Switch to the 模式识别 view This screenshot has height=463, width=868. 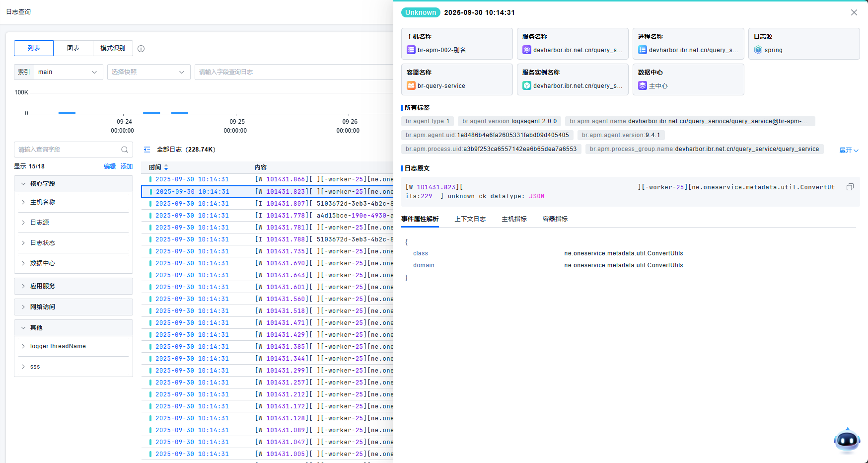[x=113, y=48]
